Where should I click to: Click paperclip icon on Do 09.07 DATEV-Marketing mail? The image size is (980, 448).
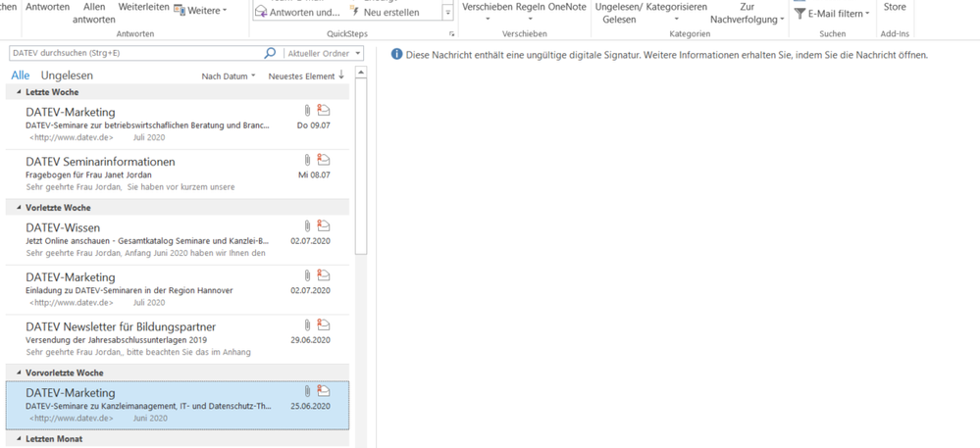coord(307,111)
